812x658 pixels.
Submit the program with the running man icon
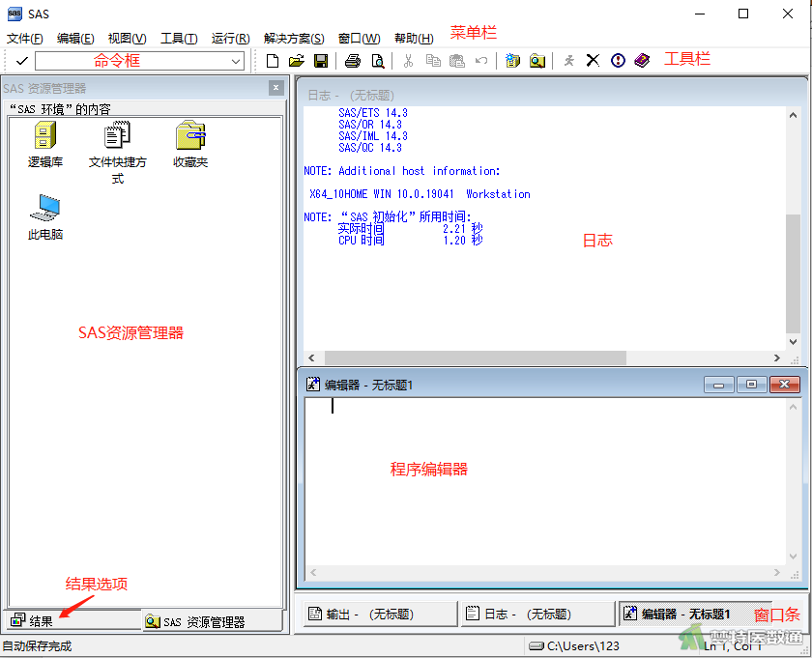point(569,61)
